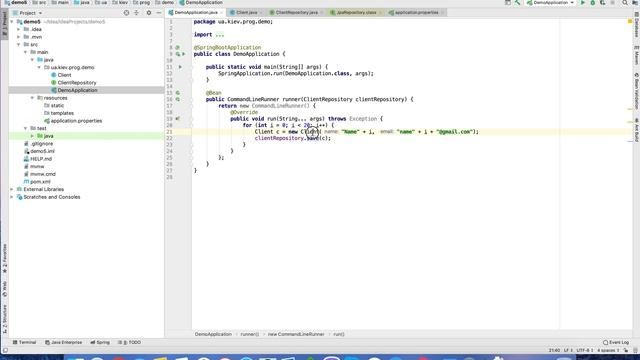Click run gutter arrow beside main method
The width and height of the screenshot is (640, 360).
(180, 67)
